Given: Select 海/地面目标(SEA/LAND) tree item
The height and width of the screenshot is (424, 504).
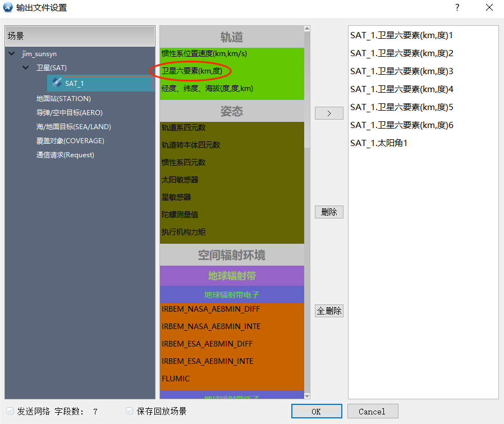Looking at the screenshot, I should click(74, 127).
